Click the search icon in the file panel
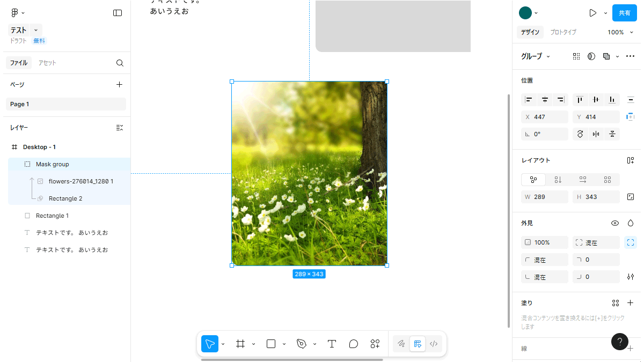The height and width of the screenshot is (362, 644). (120, 63)
